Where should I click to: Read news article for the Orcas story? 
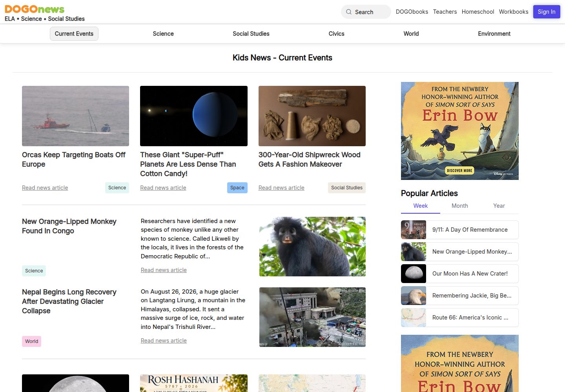pos(45,188)
